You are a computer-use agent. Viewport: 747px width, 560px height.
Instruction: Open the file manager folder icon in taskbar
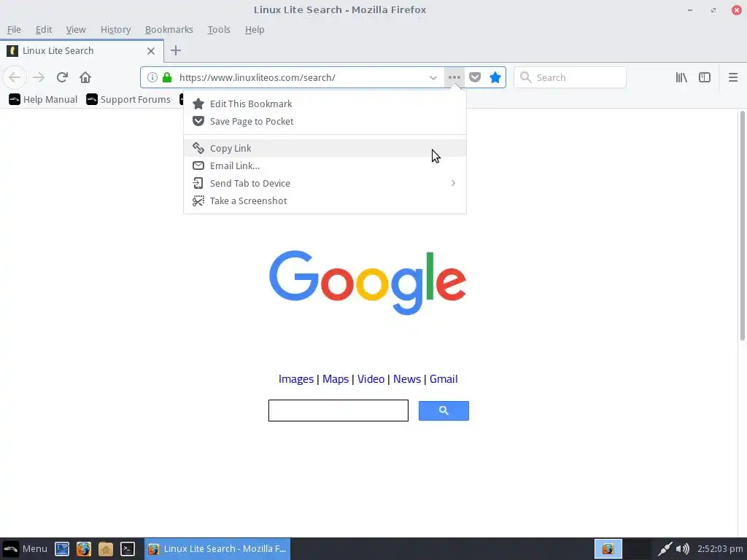point(106,548)
